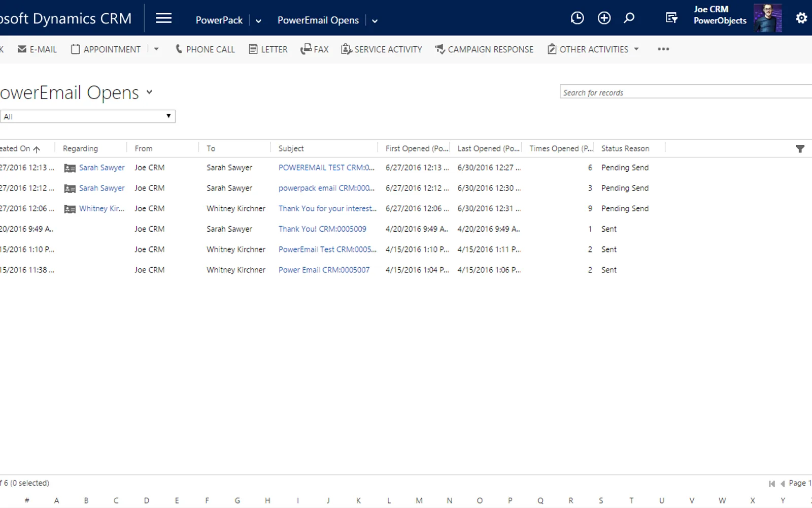812x508 pixels.
Task: Click the quick create plus icon
Action: click(x=604, y=18)
